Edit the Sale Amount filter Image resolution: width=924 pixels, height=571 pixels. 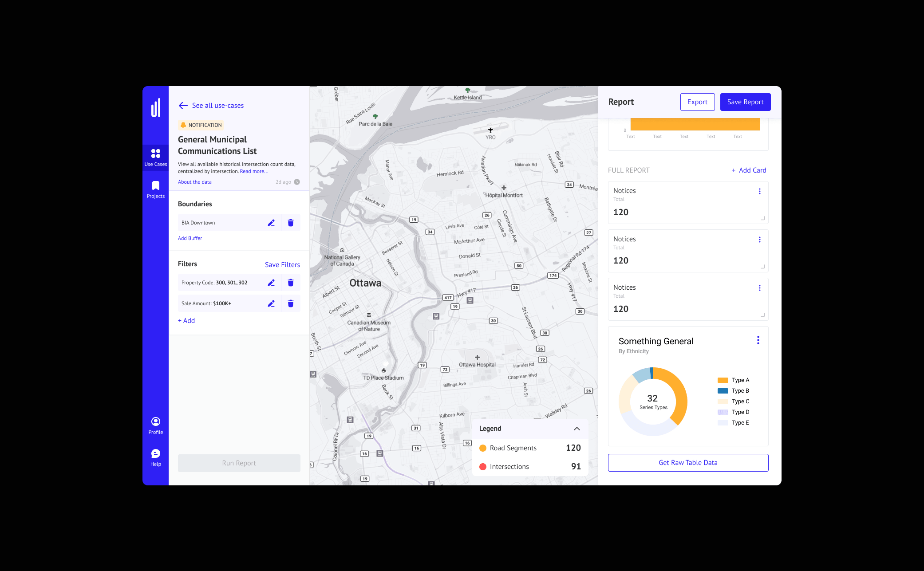[271, 303]
